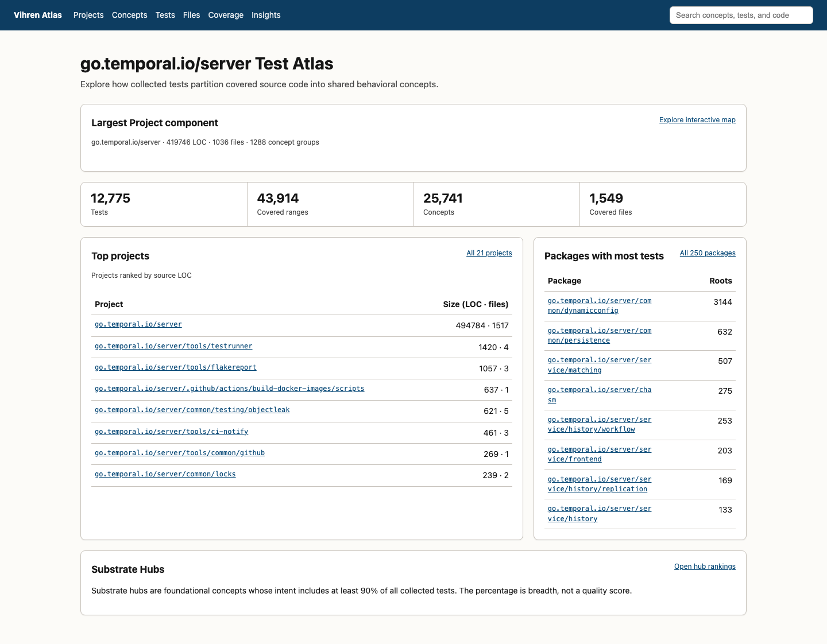827x644 pixels.
Task: Click the Project column header
Action: 109,304
